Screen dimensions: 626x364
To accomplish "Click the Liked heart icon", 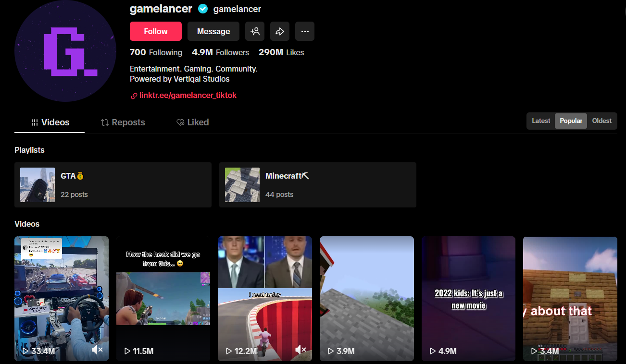I will tap(181, 122).
